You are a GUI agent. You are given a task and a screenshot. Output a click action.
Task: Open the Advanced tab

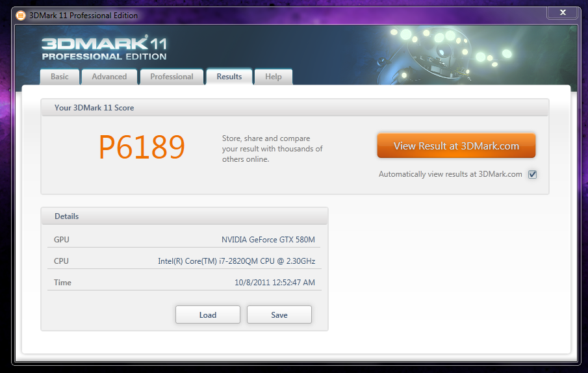pos(109,77)
